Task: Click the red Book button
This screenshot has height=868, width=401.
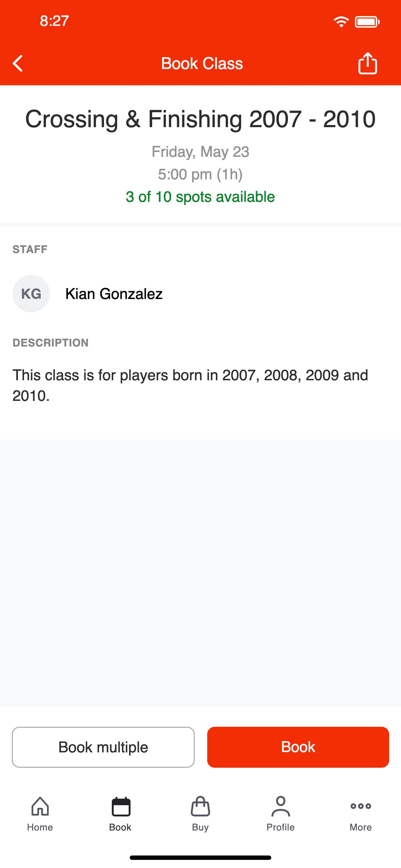Action: pyautogui.click(x=298, y=747)
